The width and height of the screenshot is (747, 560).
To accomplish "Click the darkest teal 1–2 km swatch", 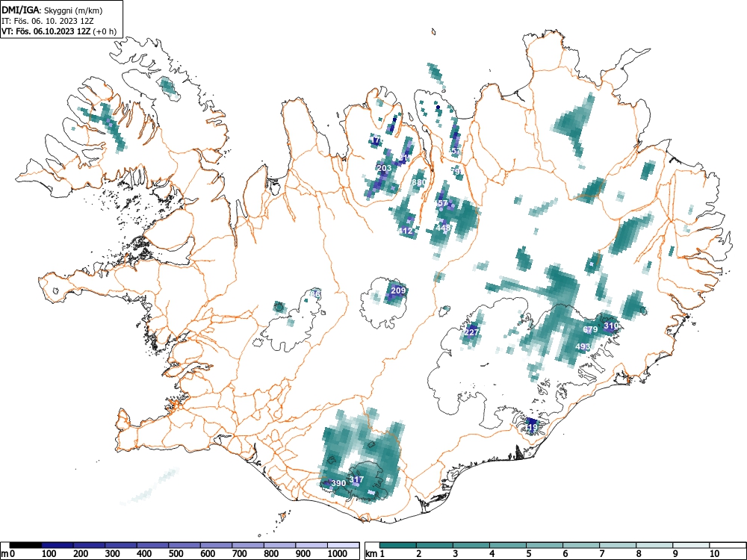I will click(398, 545).
